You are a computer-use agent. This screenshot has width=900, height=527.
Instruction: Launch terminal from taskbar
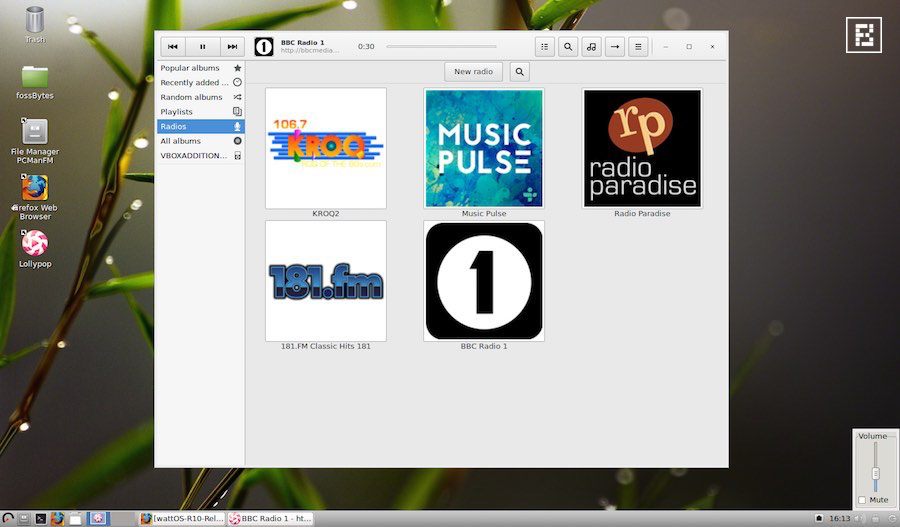(x=41, y=519)
